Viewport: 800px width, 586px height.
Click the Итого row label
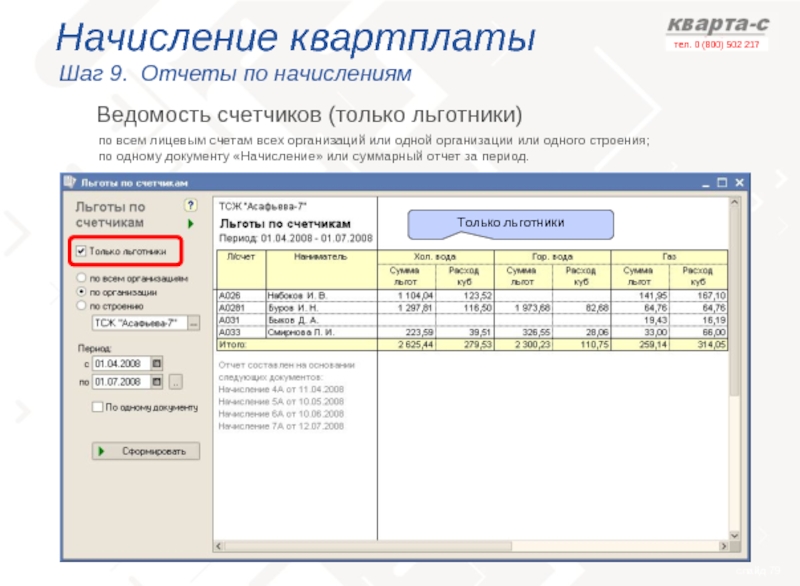[x=232, y=344]
